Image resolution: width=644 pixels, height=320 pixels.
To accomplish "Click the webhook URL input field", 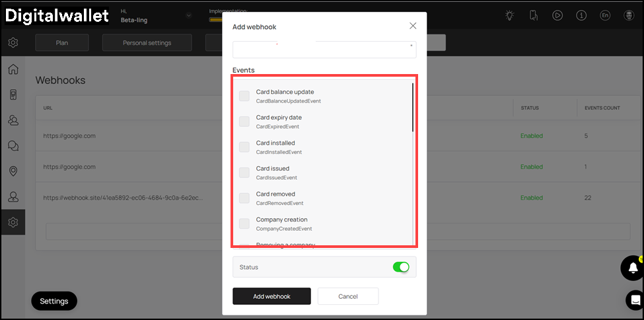I will [x=324, y=50].
